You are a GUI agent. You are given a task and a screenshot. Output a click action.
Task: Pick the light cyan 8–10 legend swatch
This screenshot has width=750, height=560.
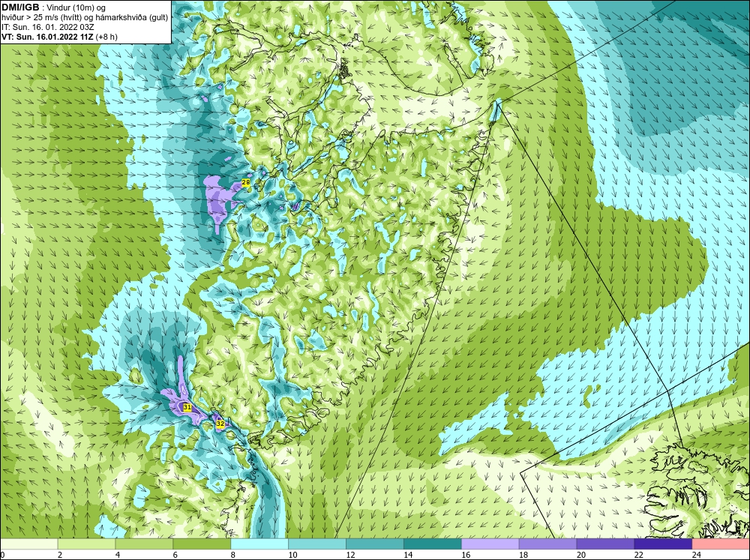259,544
